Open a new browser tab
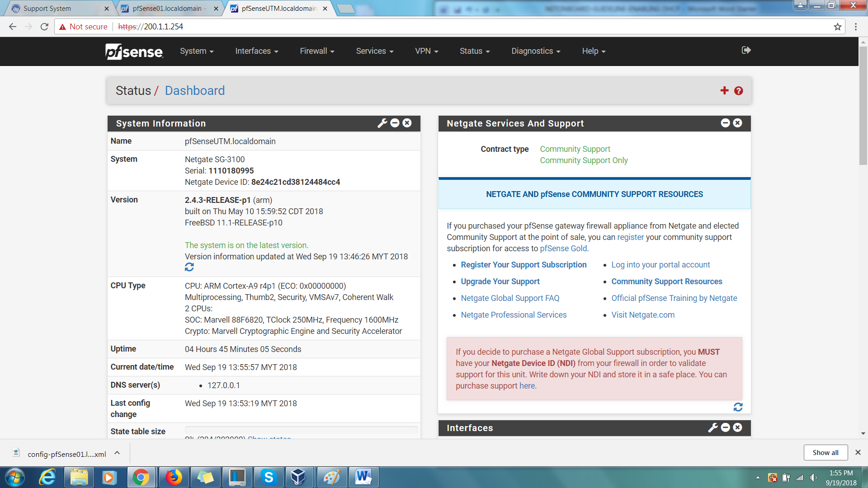The image size is (868, 488). [346, 9]
